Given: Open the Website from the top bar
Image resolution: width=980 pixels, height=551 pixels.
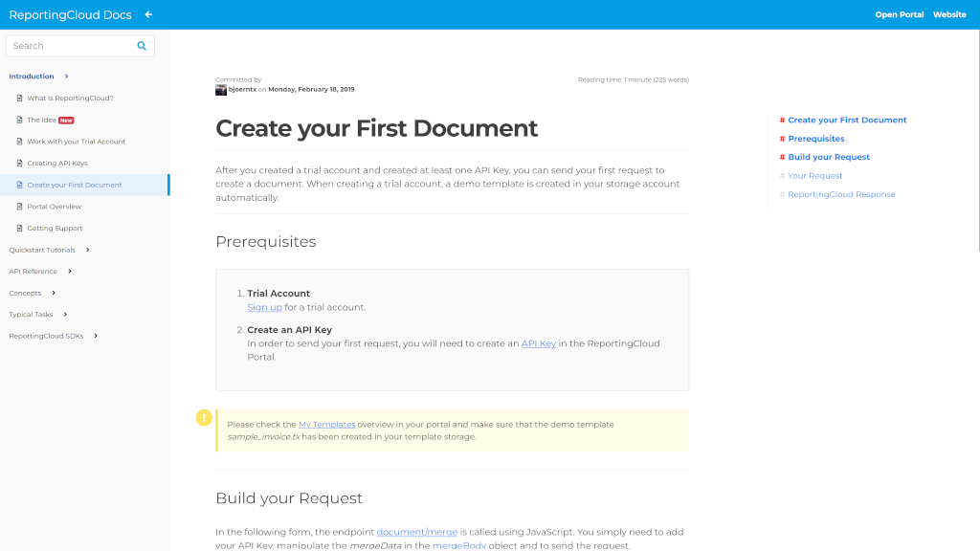Looking at the screenshot, I should (x=949, y=14).
